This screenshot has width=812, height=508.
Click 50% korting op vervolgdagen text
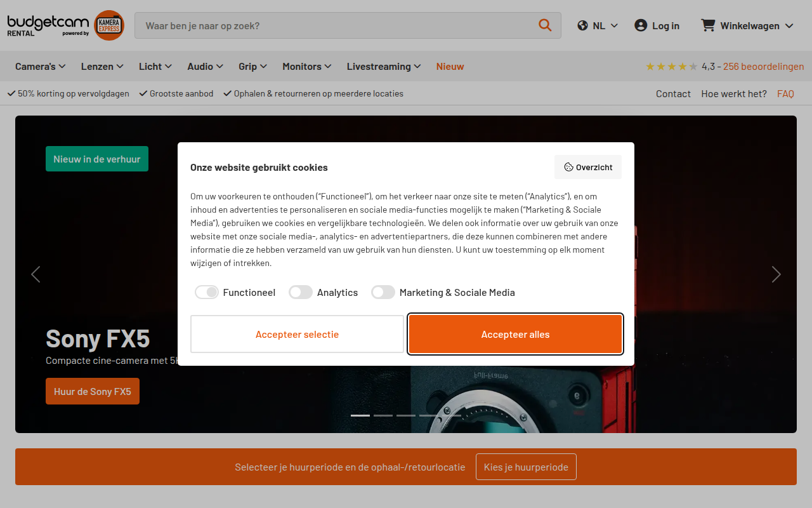[x=73, y=93]
